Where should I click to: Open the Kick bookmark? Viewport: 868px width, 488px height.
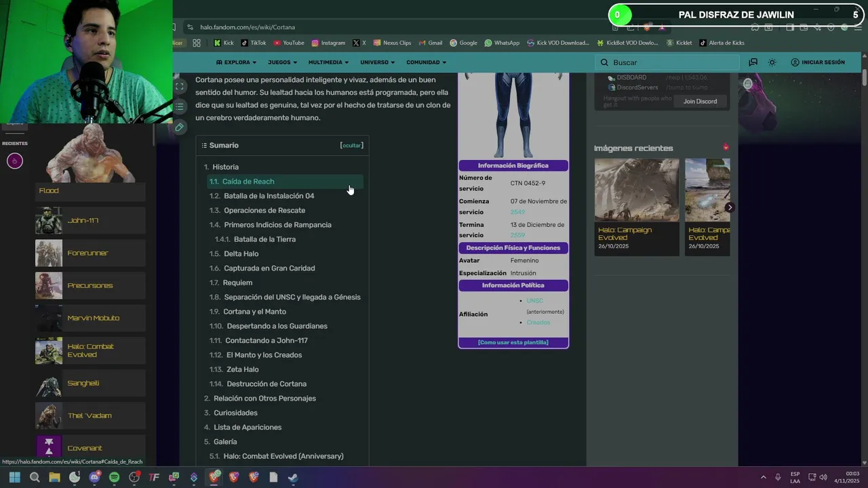223,43
